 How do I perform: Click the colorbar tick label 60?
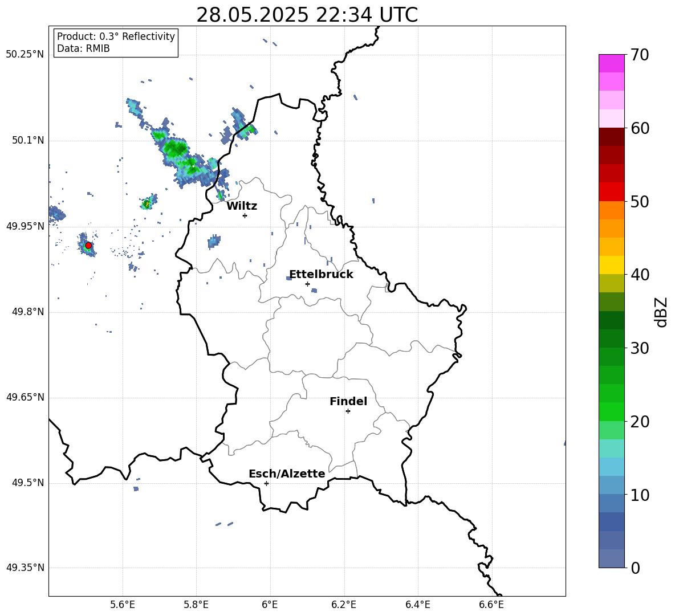[640, 128]
